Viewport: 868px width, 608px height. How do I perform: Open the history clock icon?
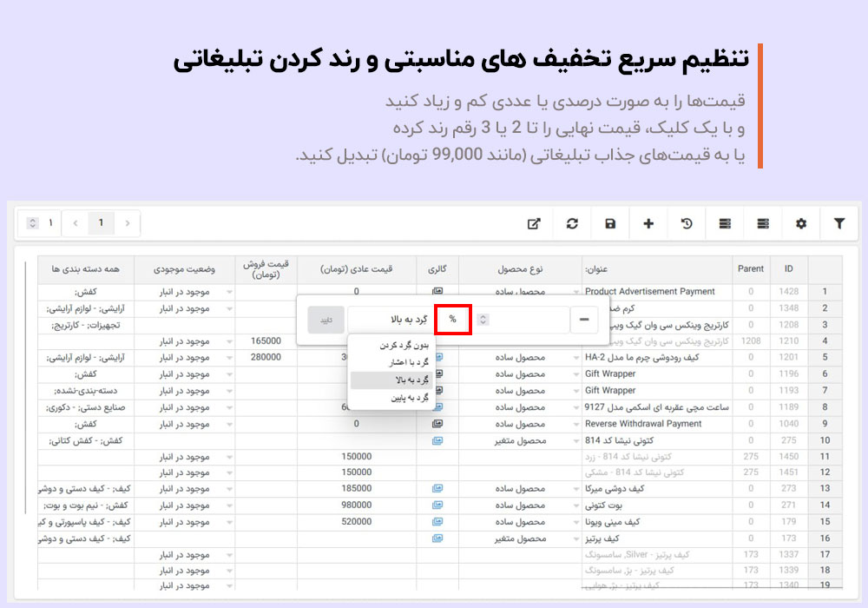[x=687, y=224]
